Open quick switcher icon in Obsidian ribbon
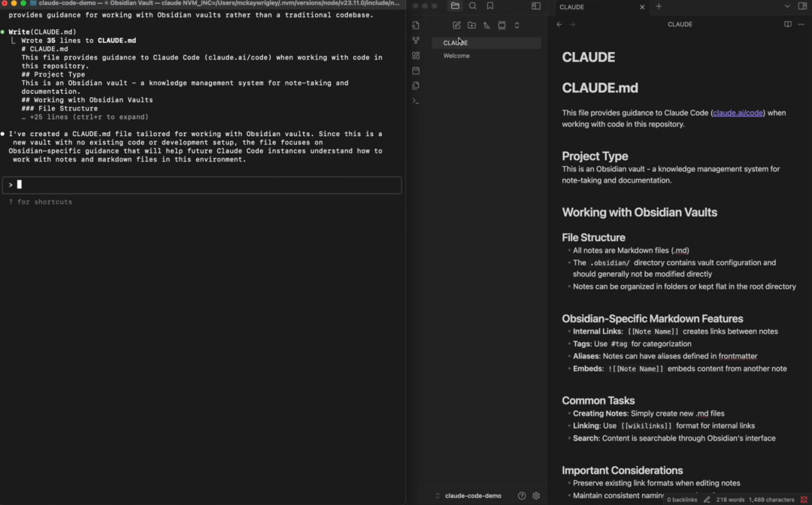Viewport: 812px width, 505px height. point(416,26)
